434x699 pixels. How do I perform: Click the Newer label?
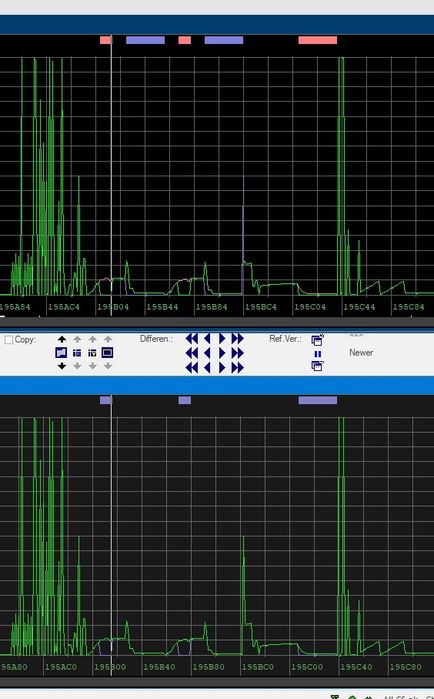pyautogui.click(x=361, y=353)
